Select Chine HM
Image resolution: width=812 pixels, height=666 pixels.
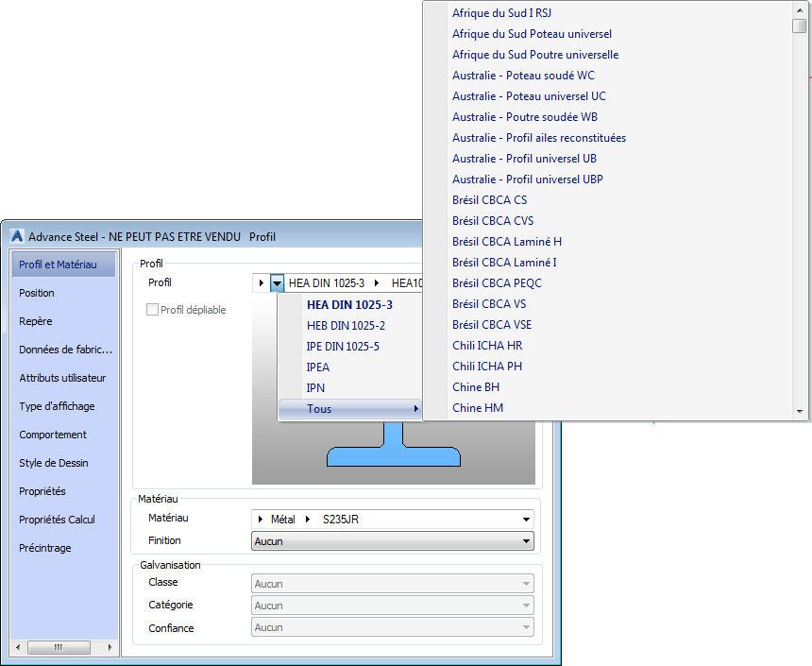tap(478, 407)
